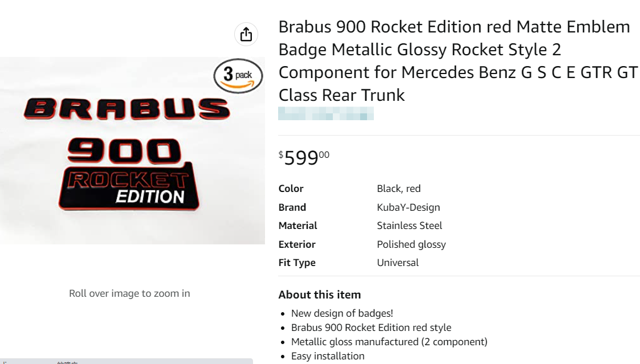
Task: Click the share icon above the product details
Action: (x=246, y=34)
